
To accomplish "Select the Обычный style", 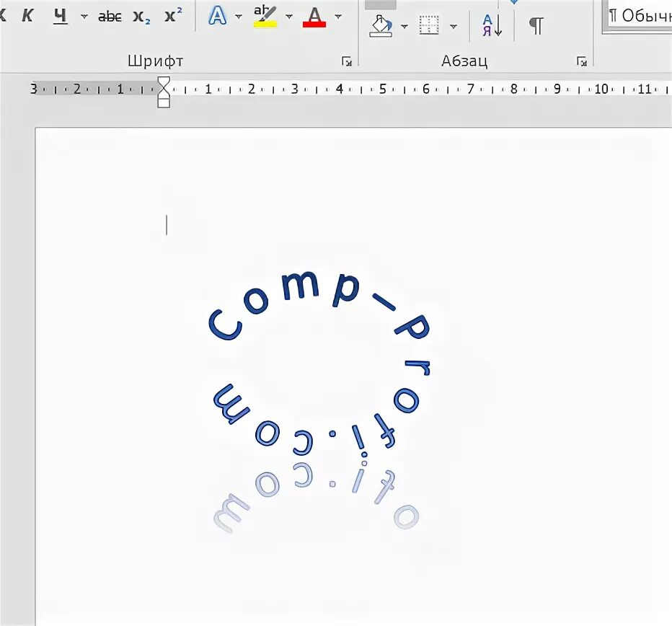I will [639, 17].
